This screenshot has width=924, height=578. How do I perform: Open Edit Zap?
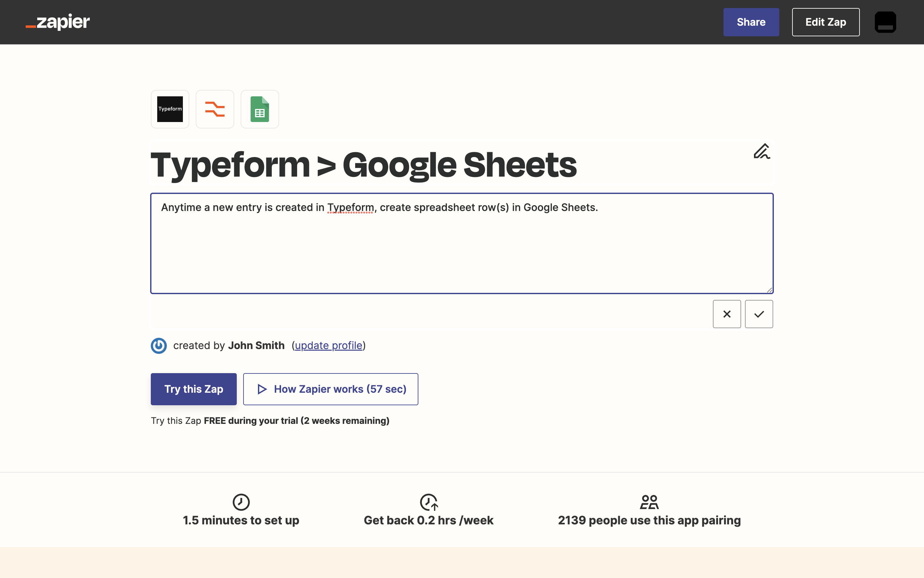coord(826,22)
